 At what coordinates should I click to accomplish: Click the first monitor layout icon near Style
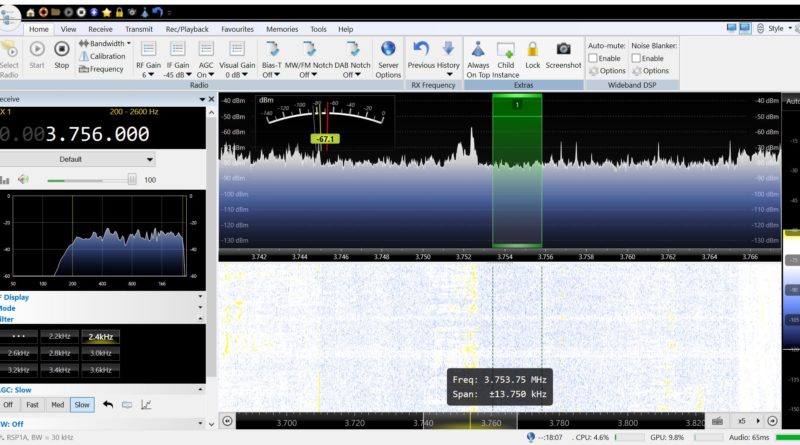click(x=732, y=28)
